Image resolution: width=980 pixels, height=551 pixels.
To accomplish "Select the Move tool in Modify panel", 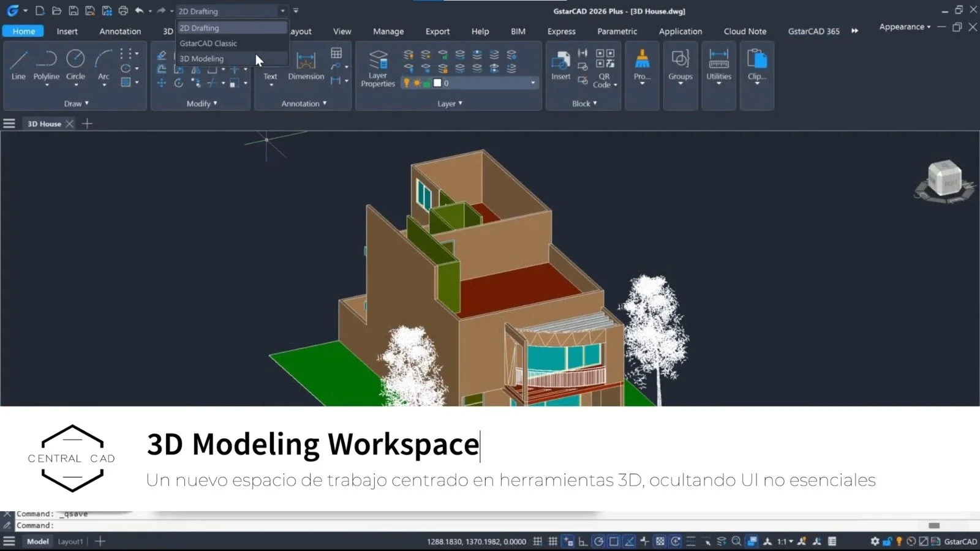I will 161,83.
